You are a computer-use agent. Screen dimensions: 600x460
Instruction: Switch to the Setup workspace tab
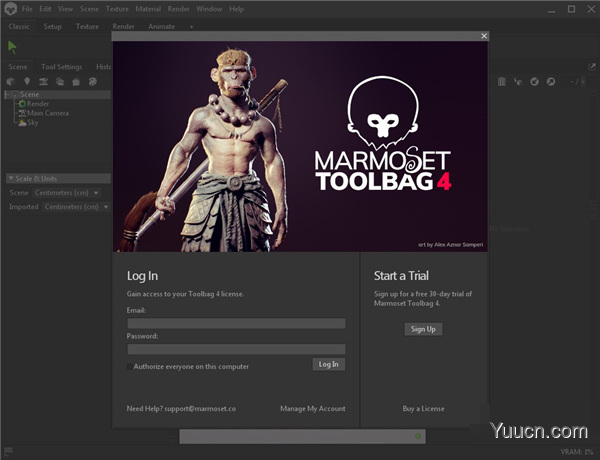[x=52, y=26]
